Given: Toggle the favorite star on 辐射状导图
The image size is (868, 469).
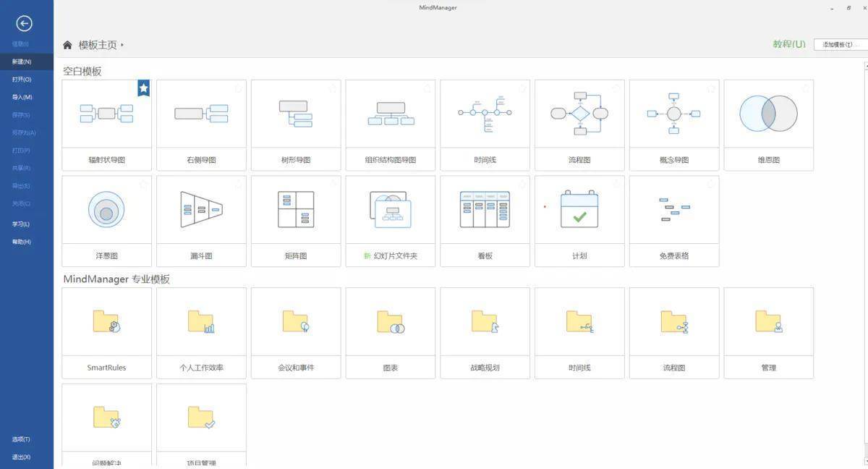Looking at the screenshot, I should click(143, 88).
